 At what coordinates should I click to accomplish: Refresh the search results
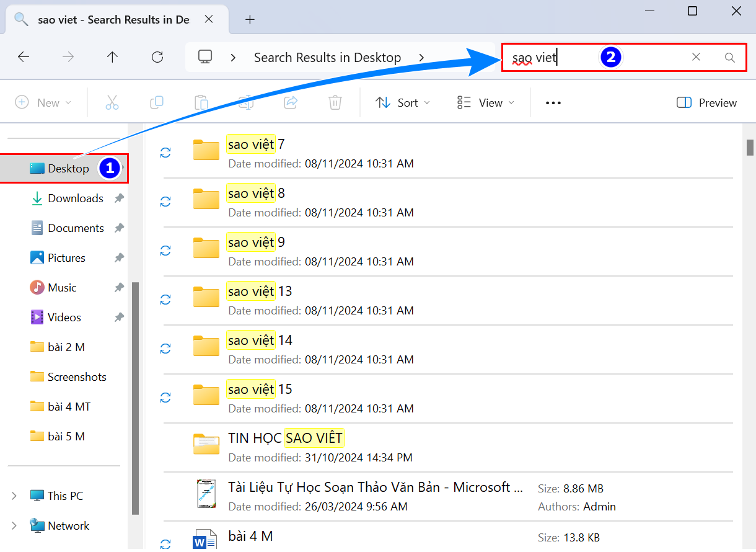(x=157, y=57)
